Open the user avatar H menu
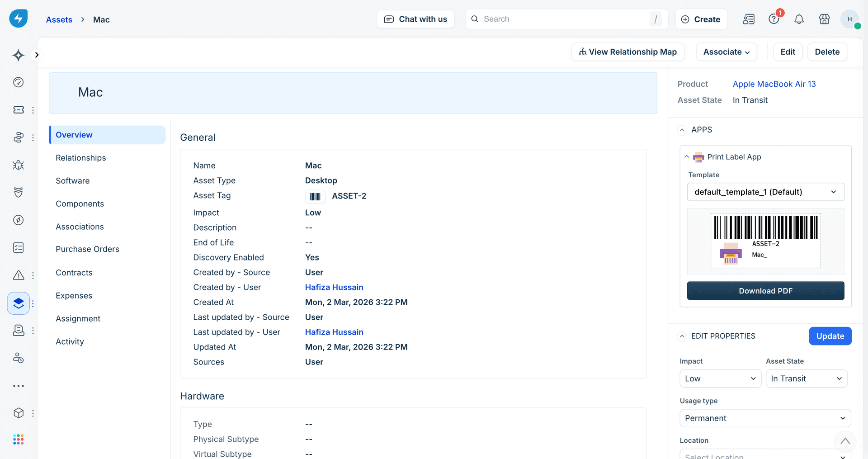This screenshot has height=459, width=868. click(850, 19)
